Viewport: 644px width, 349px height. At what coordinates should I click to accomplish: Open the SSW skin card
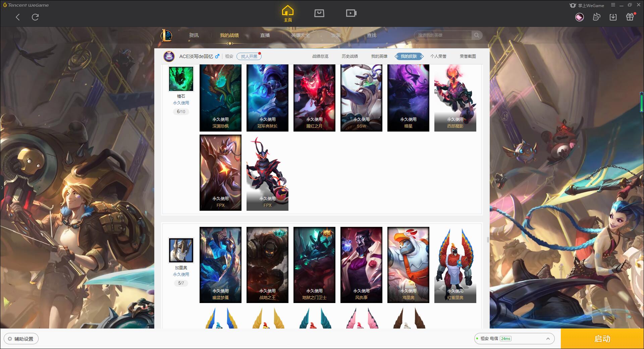[361, 98]
